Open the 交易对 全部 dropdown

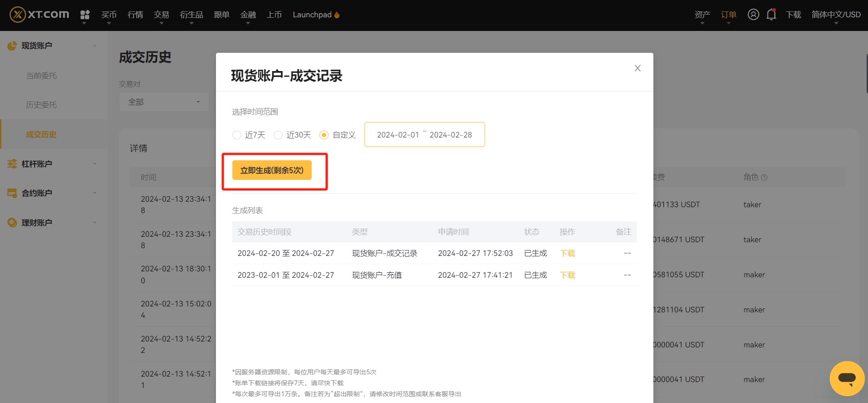(x=164, y=102)
